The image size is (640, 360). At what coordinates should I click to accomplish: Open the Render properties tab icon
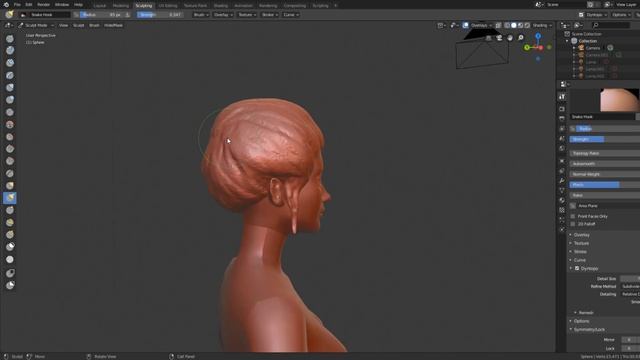[562, 109]
